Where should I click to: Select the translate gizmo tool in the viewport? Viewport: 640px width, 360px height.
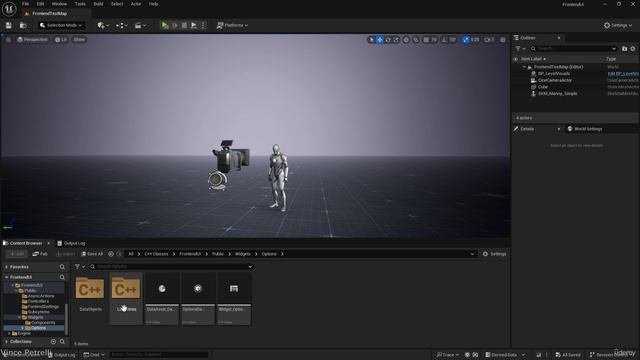380,40
